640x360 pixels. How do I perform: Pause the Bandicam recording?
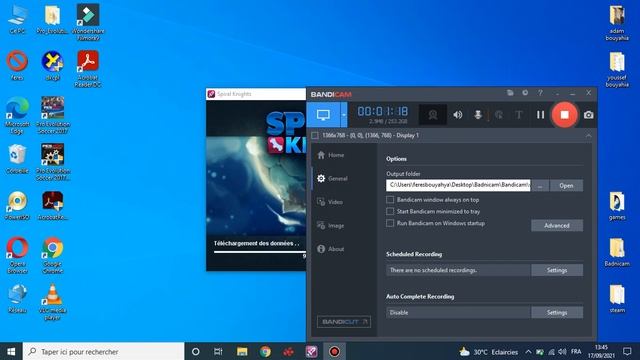(540, 115)
